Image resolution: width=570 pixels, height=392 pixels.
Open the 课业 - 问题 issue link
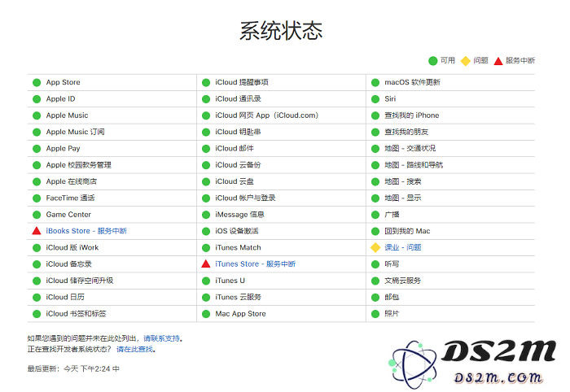click(x=403, y=247)
